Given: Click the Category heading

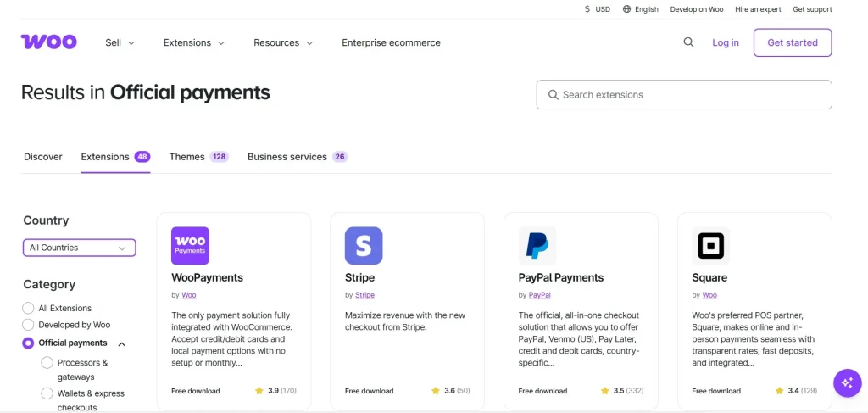Looking at the screenshot, I should click(49, 284).
